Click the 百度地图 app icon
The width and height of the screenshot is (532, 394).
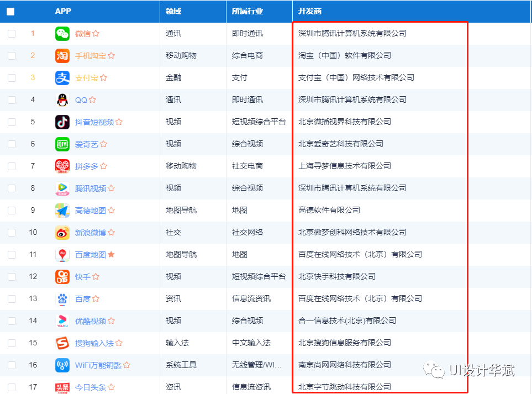coord(62,255)
